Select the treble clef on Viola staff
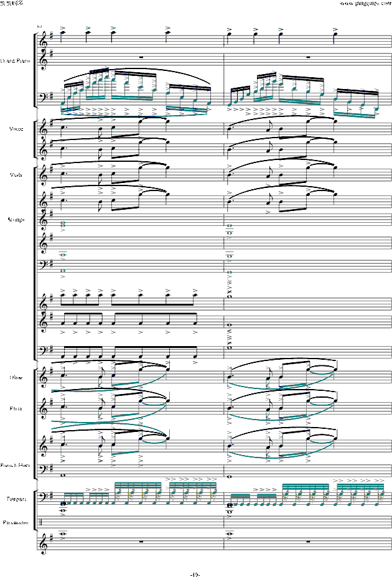Screen dimensions: 392x577 click(43, 175)
